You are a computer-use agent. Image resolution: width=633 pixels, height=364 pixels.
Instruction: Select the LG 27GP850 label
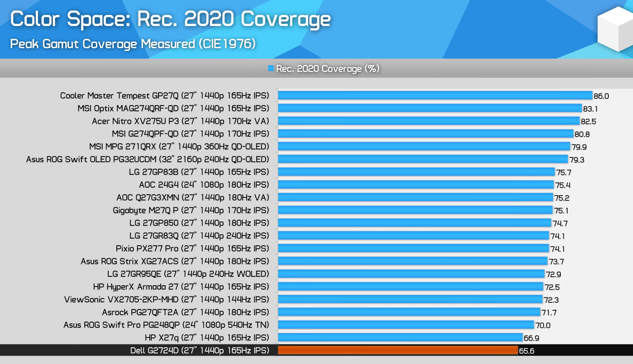pyautogui.click(x=199, y=223)
